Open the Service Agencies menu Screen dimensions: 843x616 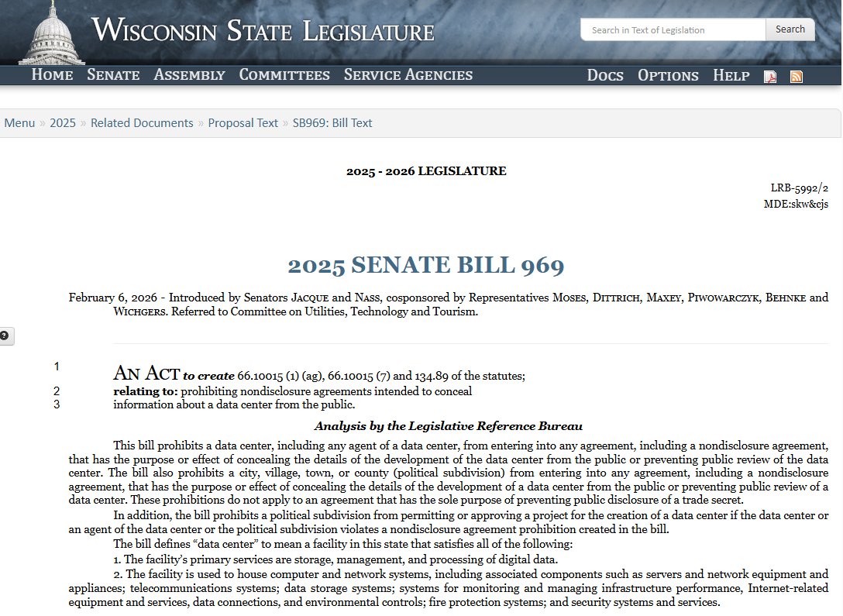click(x=408, y=74)
